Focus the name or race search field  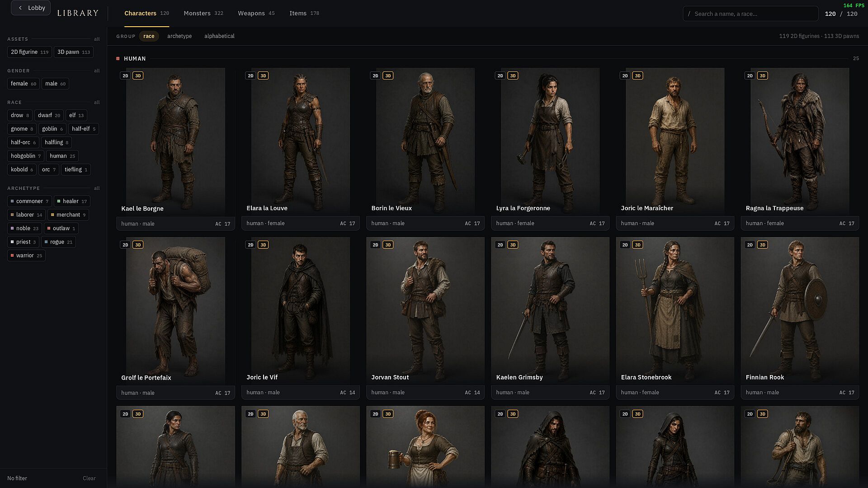(750, 14)
